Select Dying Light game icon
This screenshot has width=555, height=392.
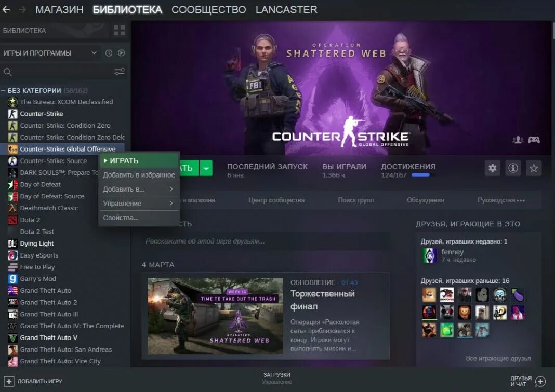[13, 244]
